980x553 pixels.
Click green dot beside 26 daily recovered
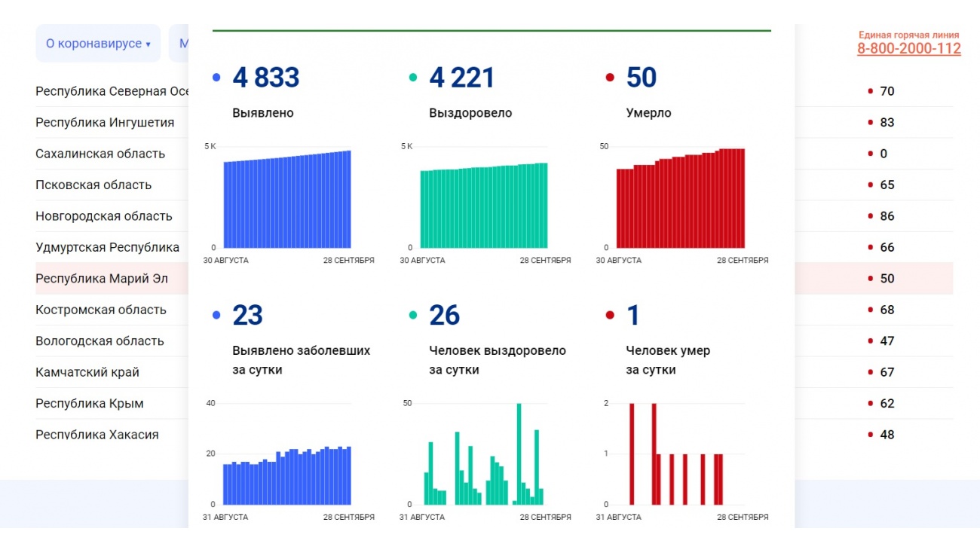pyautogui.click(x=413, y=316)
